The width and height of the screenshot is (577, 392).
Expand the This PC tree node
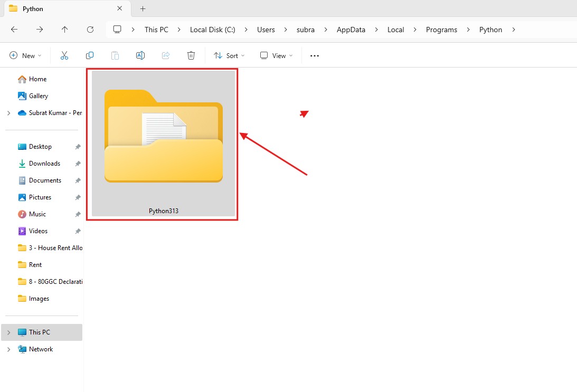coord(8,332)
